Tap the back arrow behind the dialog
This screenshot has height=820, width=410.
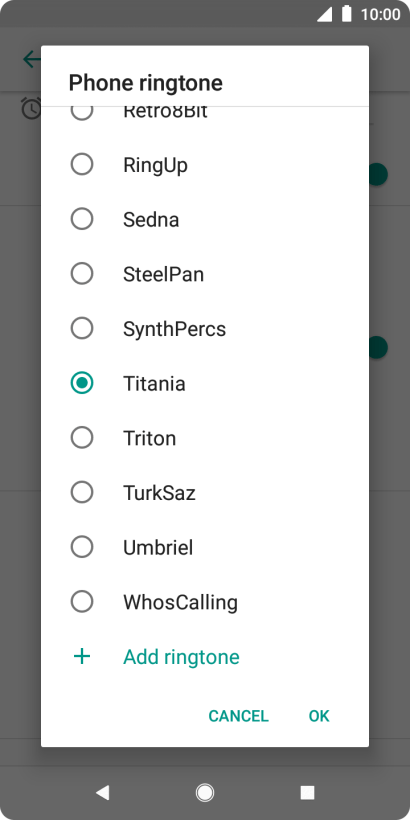click(31, 59)
